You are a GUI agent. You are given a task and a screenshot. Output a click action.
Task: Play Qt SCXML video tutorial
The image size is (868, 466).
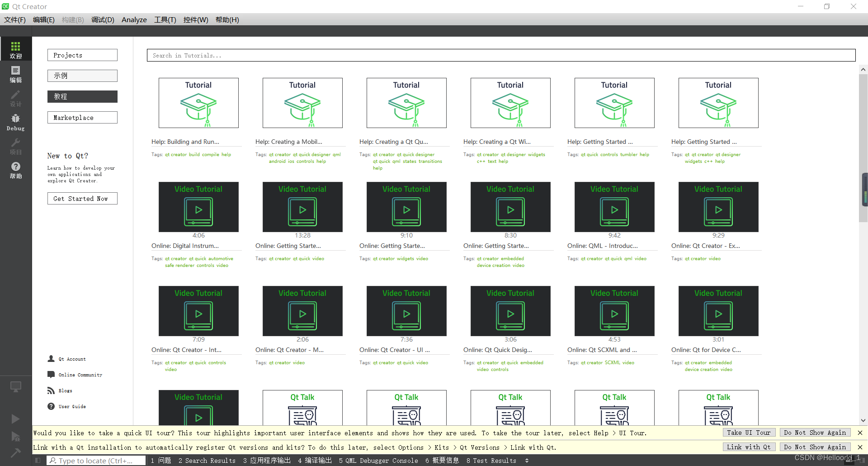614,311
